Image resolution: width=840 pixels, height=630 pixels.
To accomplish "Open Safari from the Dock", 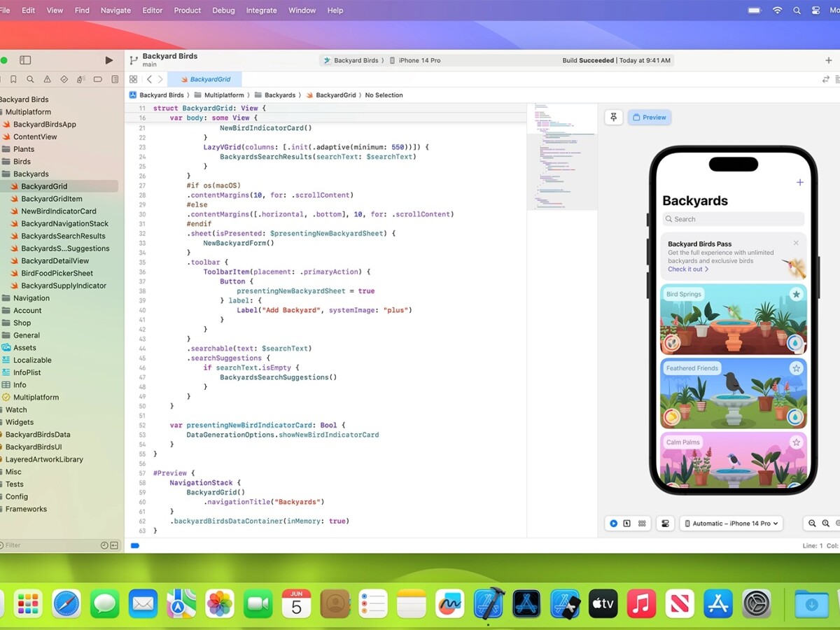I will (66, 603).
